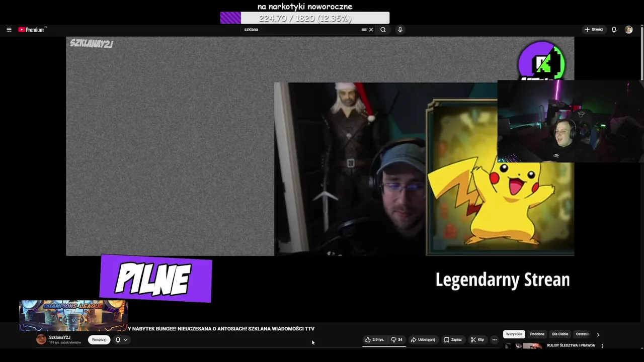This screenshot has width=644, height=362.
Task: Open the Utwórz create menu
Action: [x=594, y=30]
